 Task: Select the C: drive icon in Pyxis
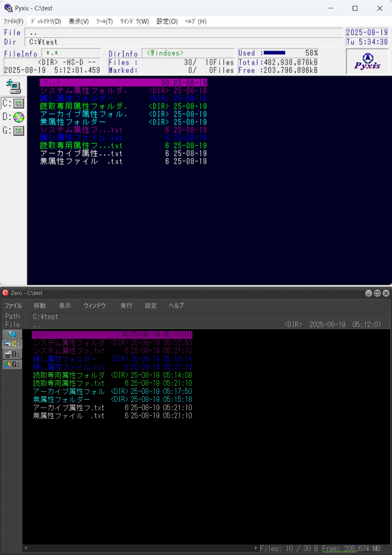(13, 104)
